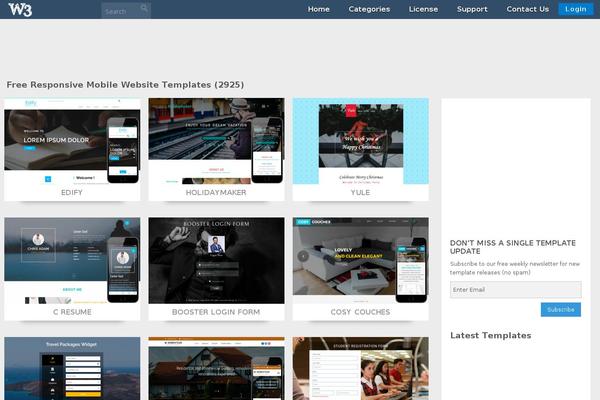
Task: Click the Free Responsive Mobile Website Templates heading
Action: [x=125, y=85]
